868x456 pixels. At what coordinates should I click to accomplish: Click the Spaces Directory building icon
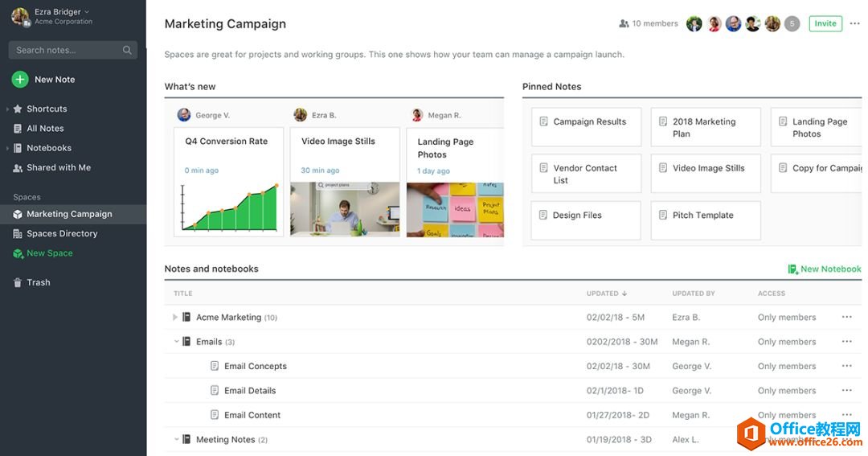click(x=18, y=234)
